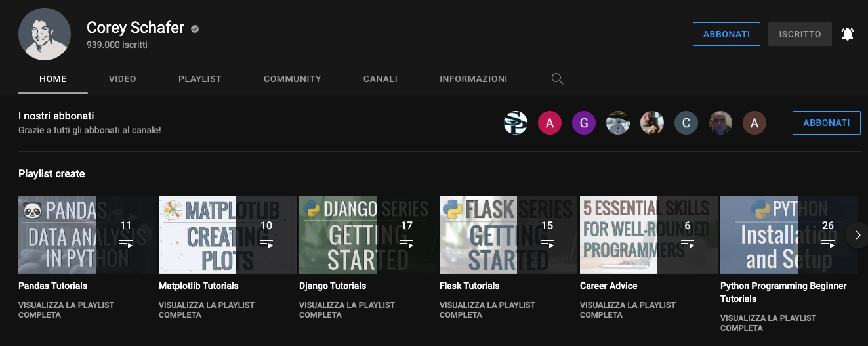Click the ISCRITTO subscribed button
Image resolution: width=868 pixels, height=346 pixels.
pyautogui.click(x=800, y=34)
